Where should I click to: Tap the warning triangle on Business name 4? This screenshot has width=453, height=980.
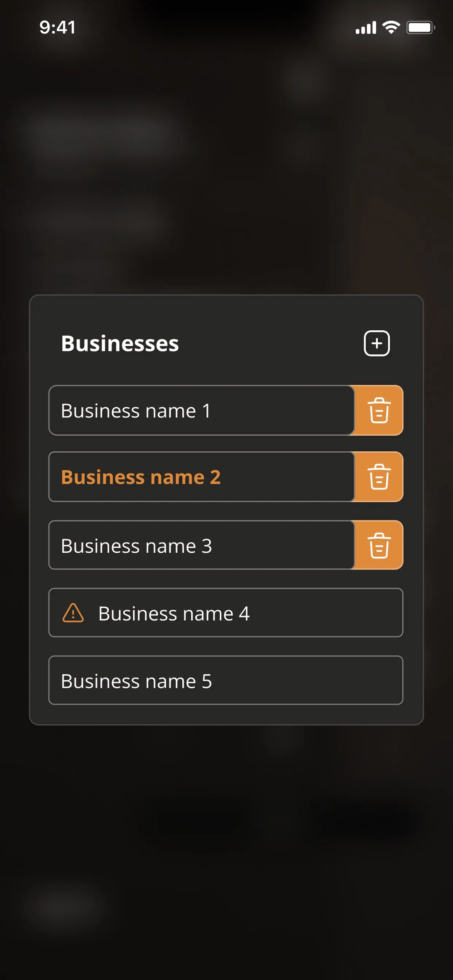(x=73, y=613)
